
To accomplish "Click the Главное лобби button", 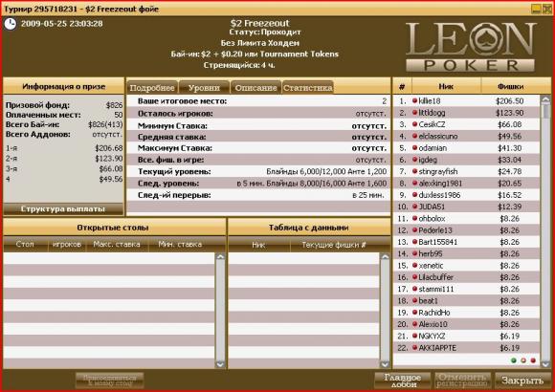I will pyautogui.click(x=403, y=381).
